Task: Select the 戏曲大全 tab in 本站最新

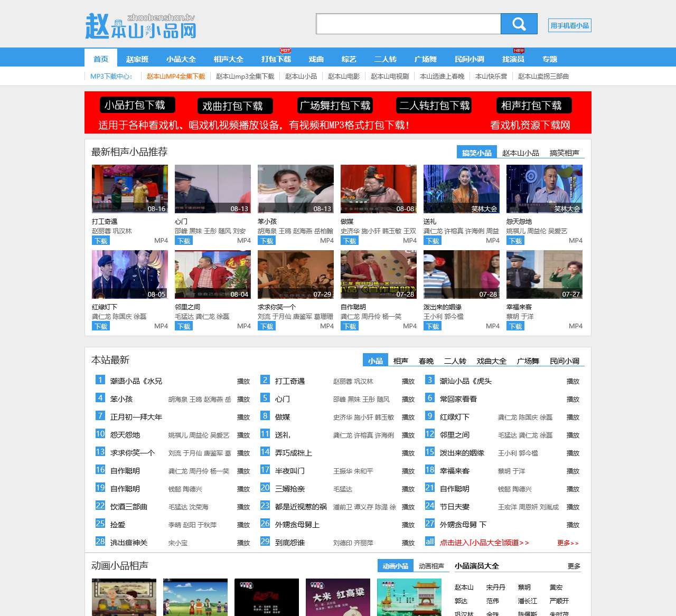Action: point(492,361)
